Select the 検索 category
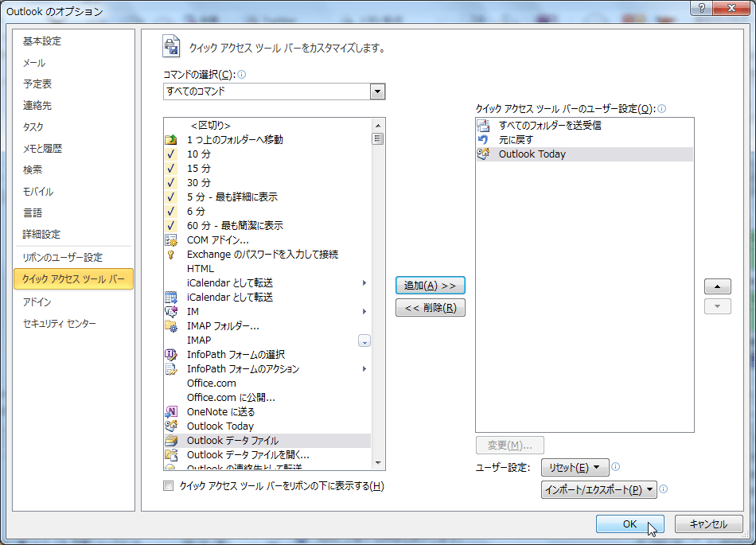 (x=33, y=169)
